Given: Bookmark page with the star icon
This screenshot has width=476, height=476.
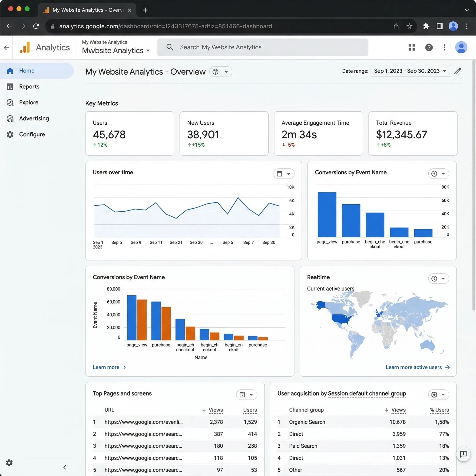Looking at the screenshot, I should pyautogui.click(x=409, y=26).
